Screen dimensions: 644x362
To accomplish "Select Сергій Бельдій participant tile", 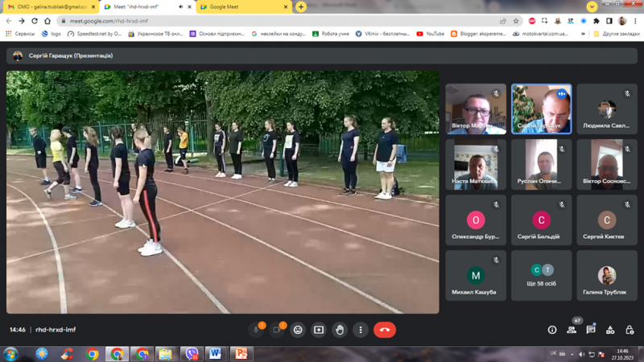I will pos(541,220).
